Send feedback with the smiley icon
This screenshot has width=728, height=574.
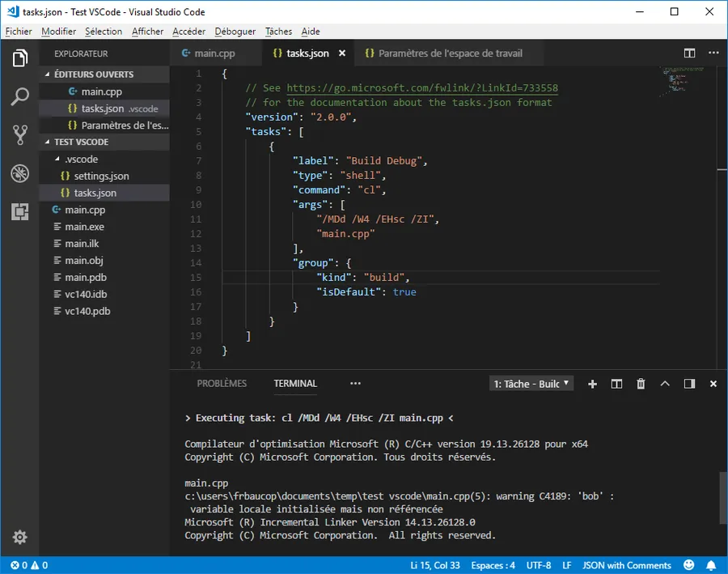pyautogui.click(x=689, y=565)
